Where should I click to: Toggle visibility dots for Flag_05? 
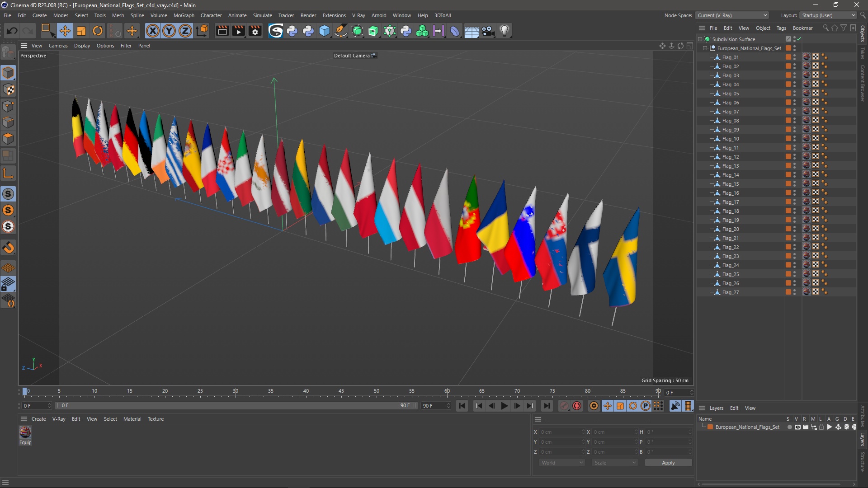pyautogui.click(x=794, y=94)
